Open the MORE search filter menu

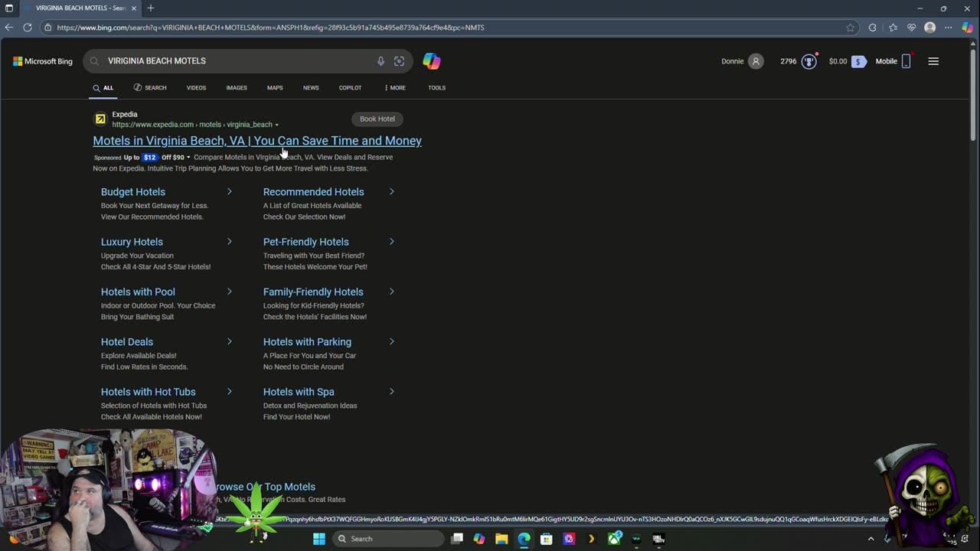pyautogui.click(x=395, y=88)
